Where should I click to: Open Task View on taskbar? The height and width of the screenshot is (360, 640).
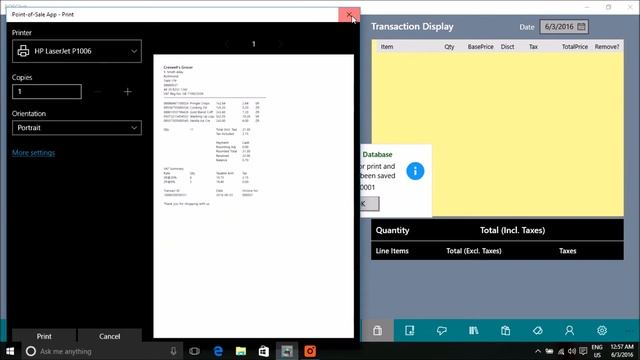click(x=195, y=351)
